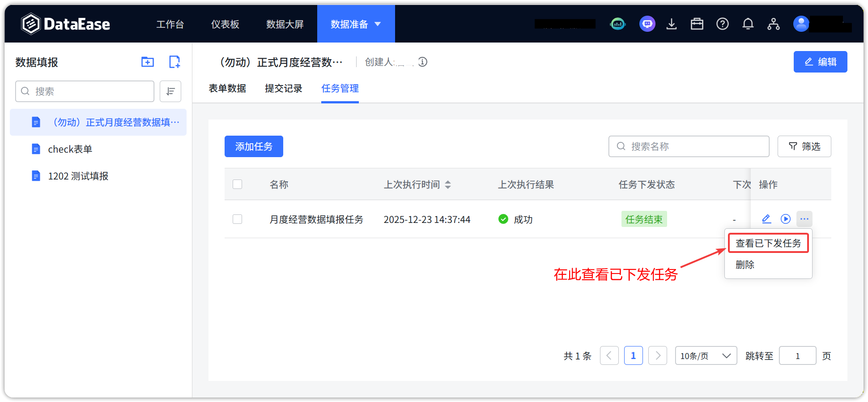Viewport: 868px width, 402px height.
Task: Open the notification bell
Action: 748,24
